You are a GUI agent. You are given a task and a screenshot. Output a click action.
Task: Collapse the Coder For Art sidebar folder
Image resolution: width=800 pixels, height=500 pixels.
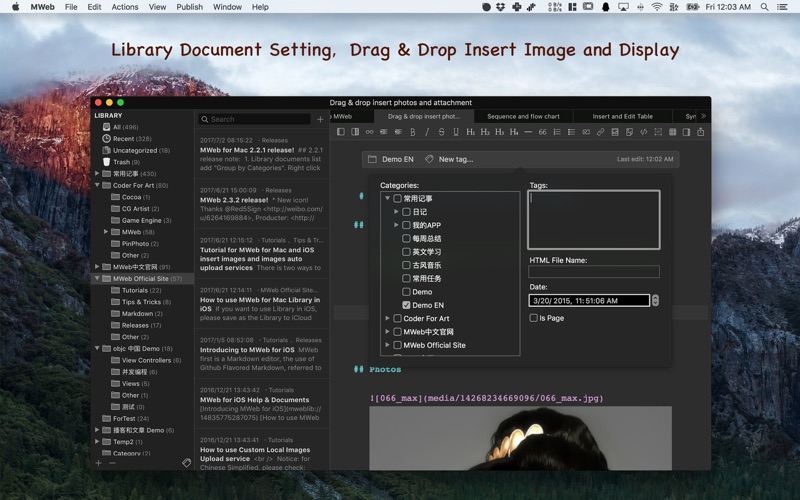98,185
